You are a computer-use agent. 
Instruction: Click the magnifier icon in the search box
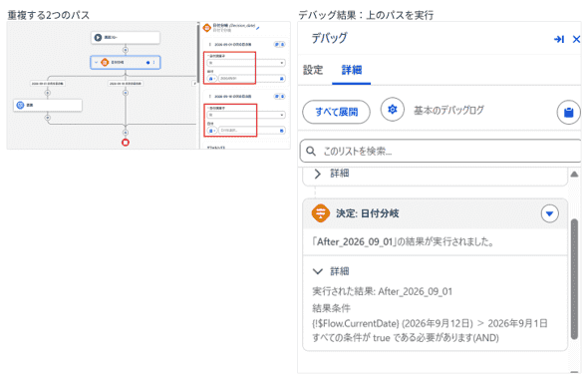311,152
